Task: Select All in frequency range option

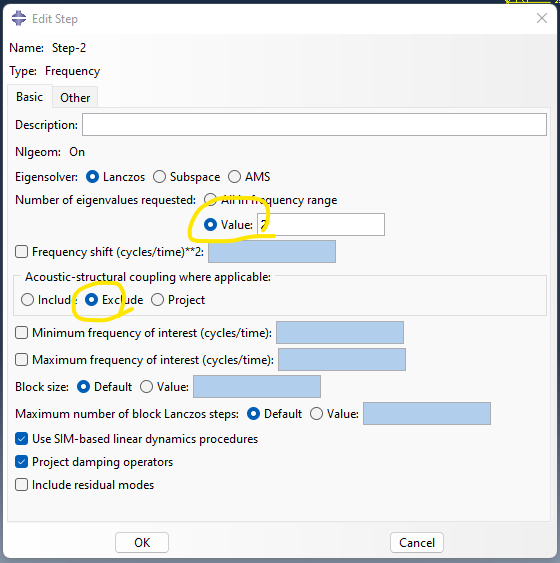Action: coord(210,200)
